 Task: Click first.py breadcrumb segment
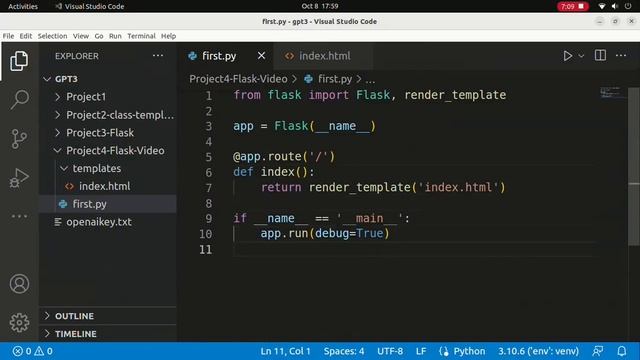[335, 79]
